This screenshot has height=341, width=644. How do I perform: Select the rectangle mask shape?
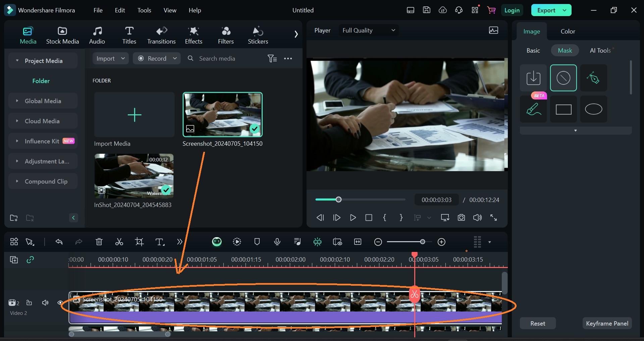click(563, 109)
